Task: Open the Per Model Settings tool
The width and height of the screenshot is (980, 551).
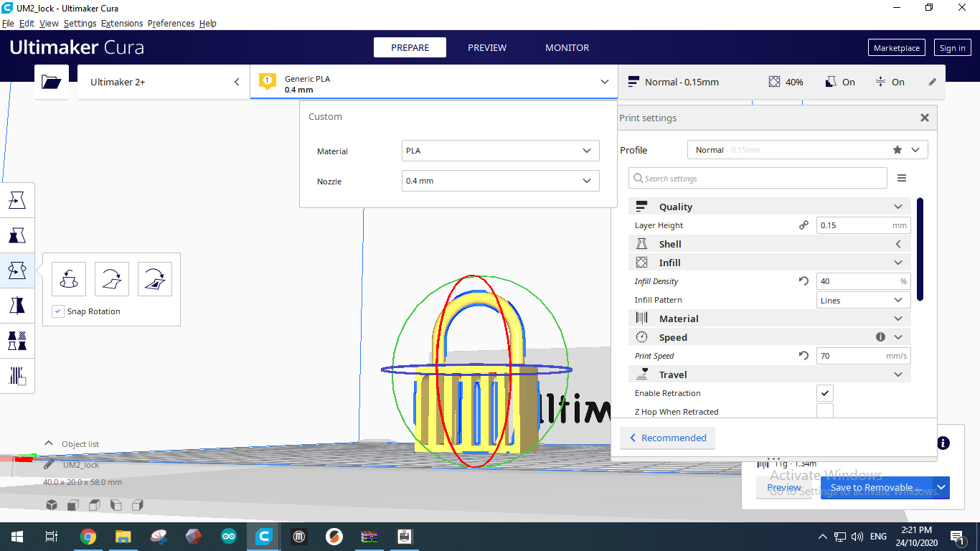Action: (x=17, y=340)
